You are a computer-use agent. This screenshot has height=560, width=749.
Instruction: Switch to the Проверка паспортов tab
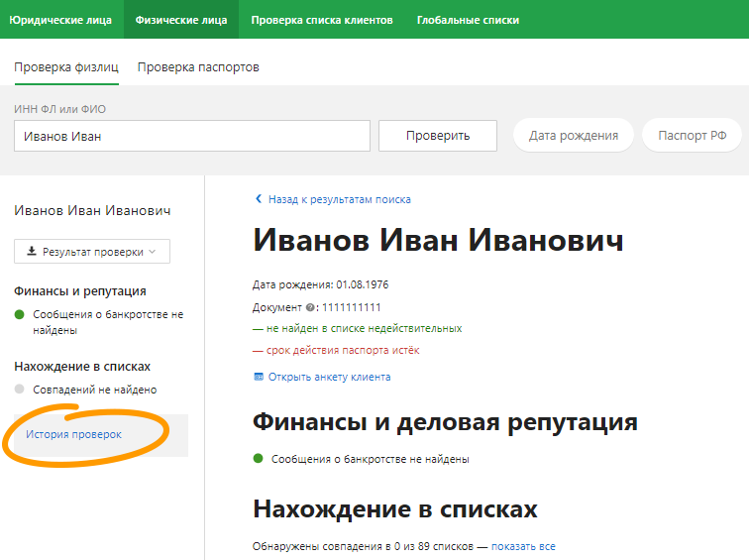pyautogui.click(x=198, y=67)
